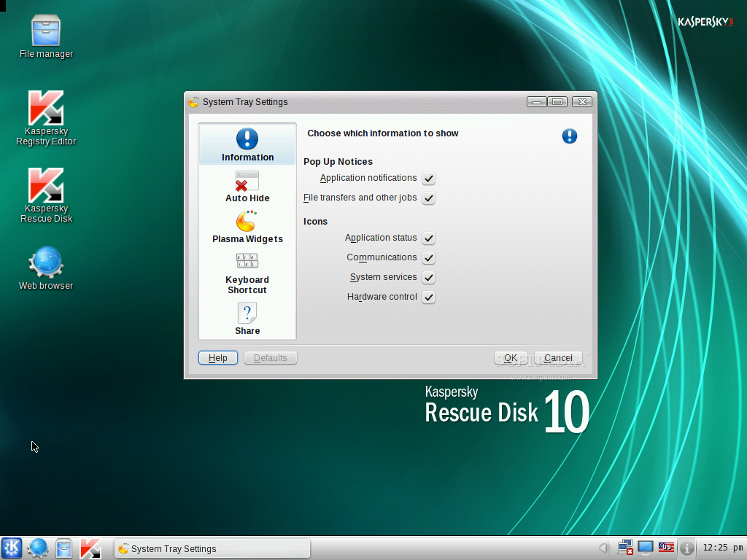Toggle System services checkbox
Image resolution: width=747 pixels, height=560 pixels.
click(x=428, y=278)
